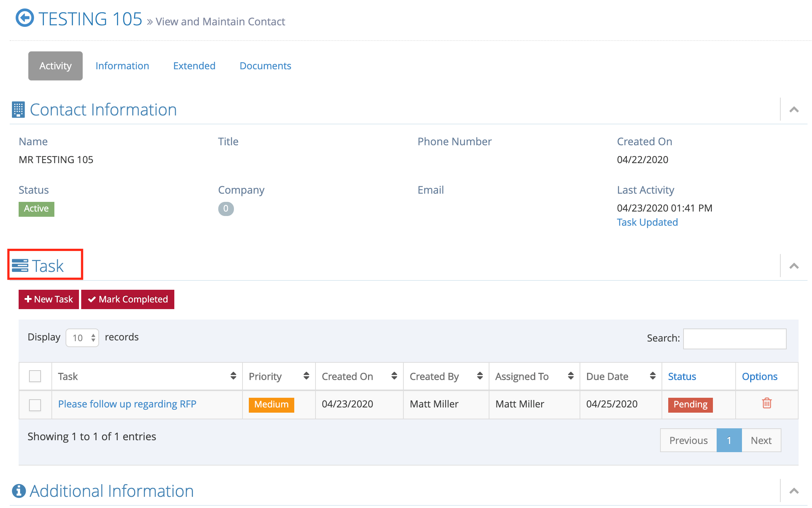Tick checkbox for RFP follow-up task
Image resolution: width=812 pixels, height=508 pixels.
click(35, 405)
